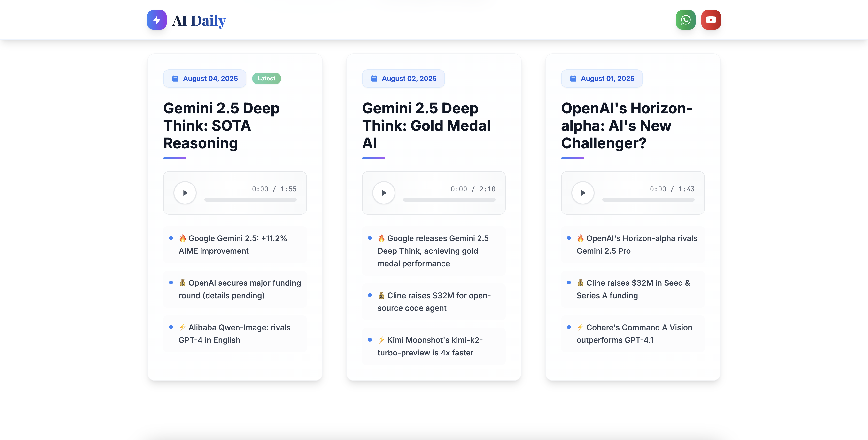Click the 0:00 / 1:55 time display
This screenshot has height=440, width=868.
coord(274,189)
